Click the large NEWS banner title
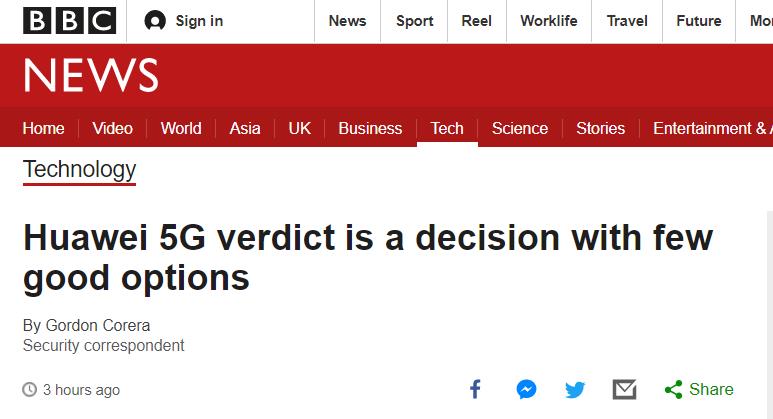 coord(91,76)
